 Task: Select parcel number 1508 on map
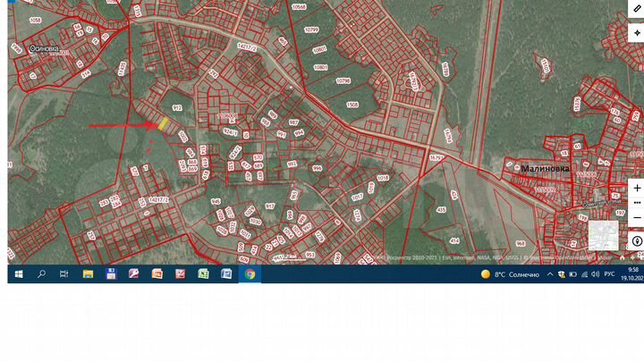pos(352,105)
